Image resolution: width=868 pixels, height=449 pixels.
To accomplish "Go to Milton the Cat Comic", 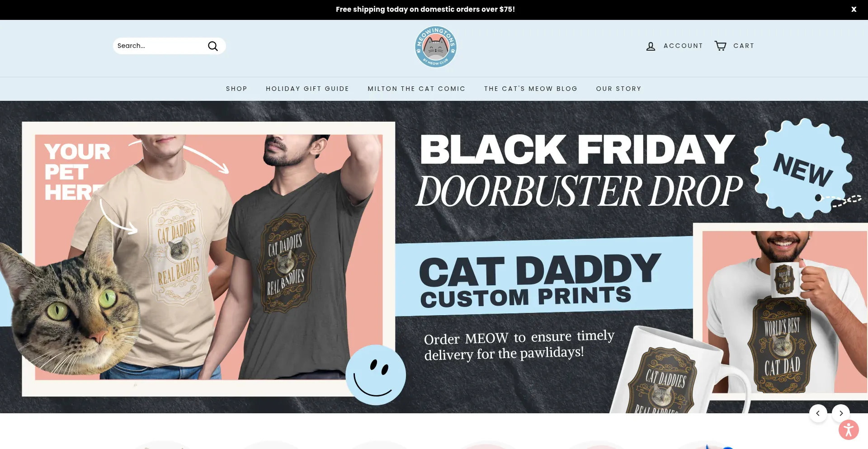I will tap(416, 89).
